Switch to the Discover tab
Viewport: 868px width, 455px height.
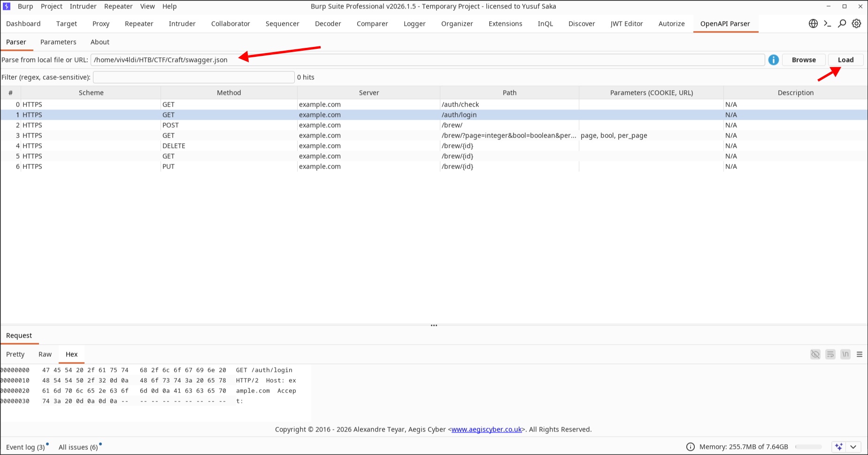582,23
